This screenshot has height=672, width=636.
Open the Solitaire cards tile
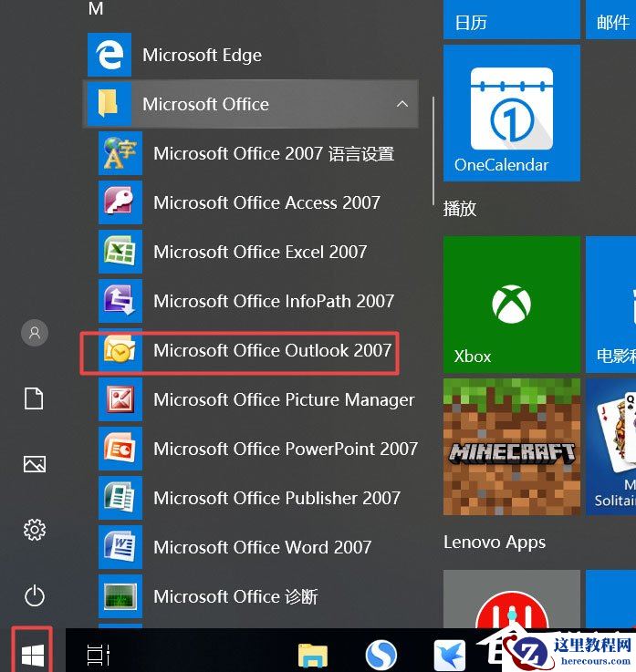coord(610,447)
